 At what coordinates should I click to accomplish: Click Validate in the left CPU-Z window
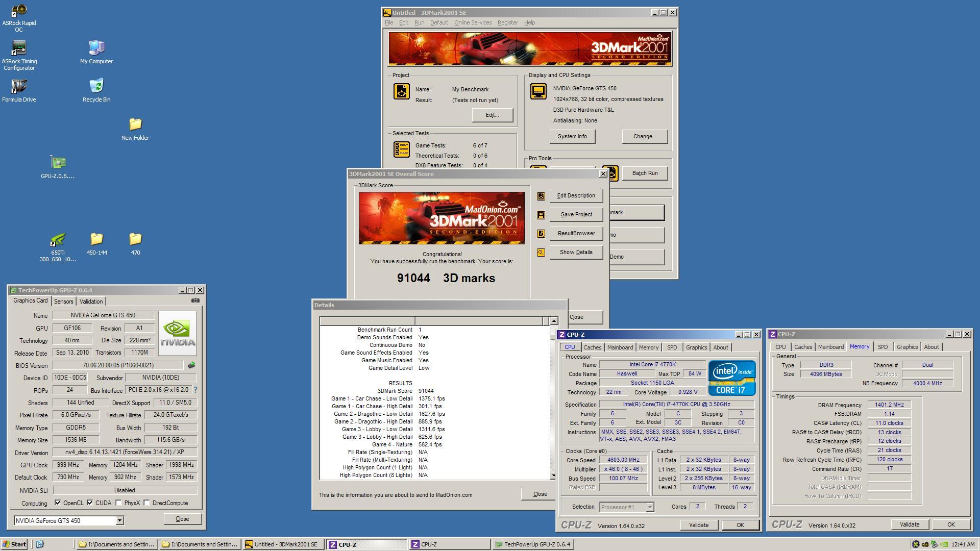point(699,525)
